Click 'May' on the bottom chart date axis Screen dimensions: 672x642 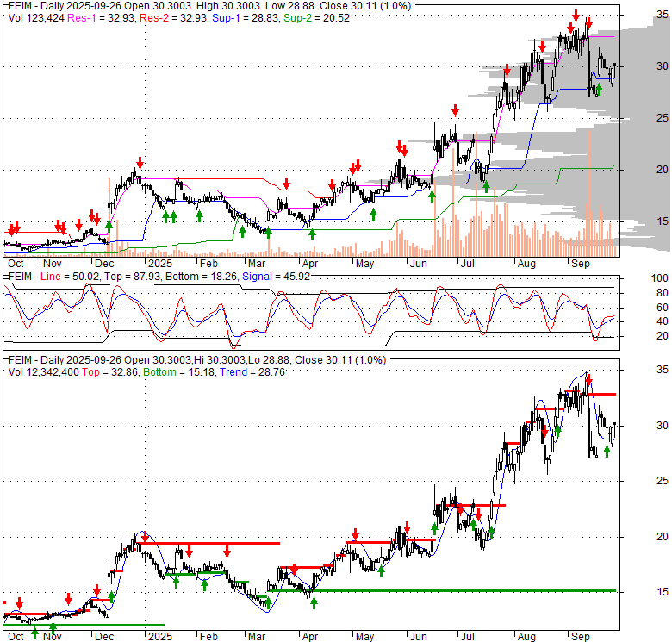pos(364,637)
